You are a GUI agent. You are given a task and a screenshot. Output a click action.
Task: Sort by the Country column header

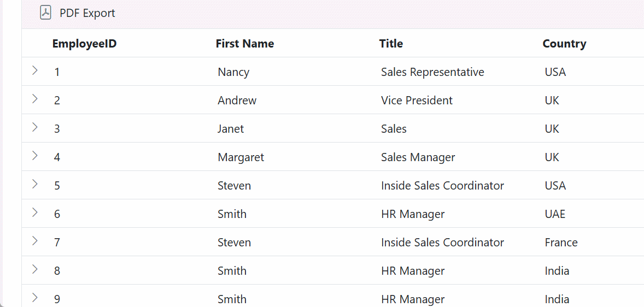(564, 44)
